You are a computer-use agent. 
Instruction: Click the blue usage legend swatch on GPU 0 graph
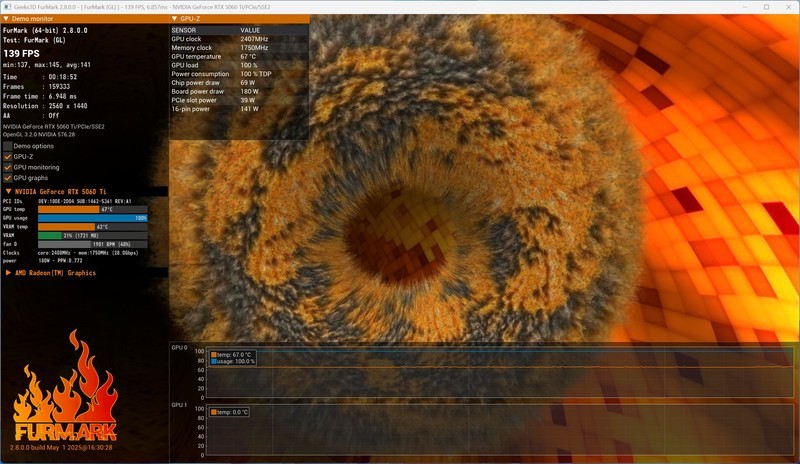(x=214, y=361)
